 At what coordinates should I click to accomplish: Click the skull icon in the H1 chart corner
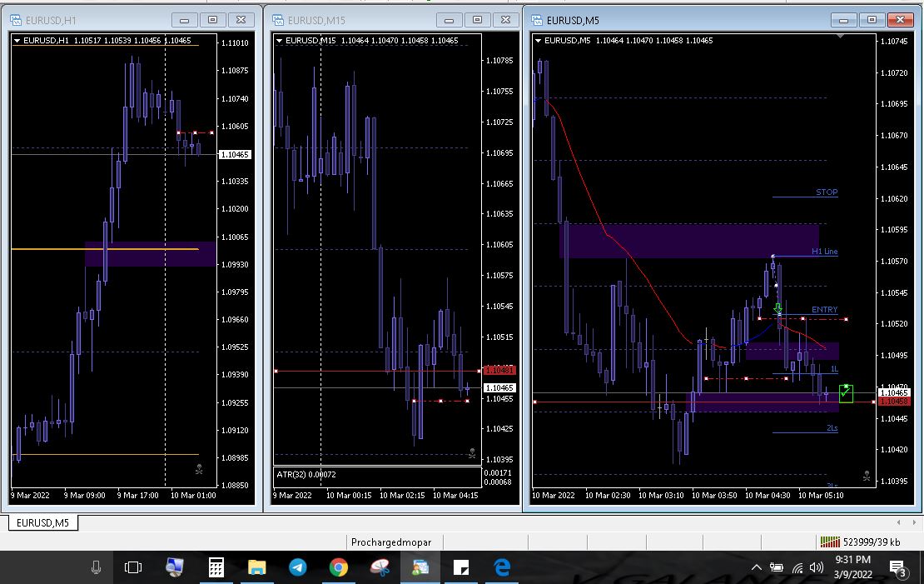(x=199, y=469)
